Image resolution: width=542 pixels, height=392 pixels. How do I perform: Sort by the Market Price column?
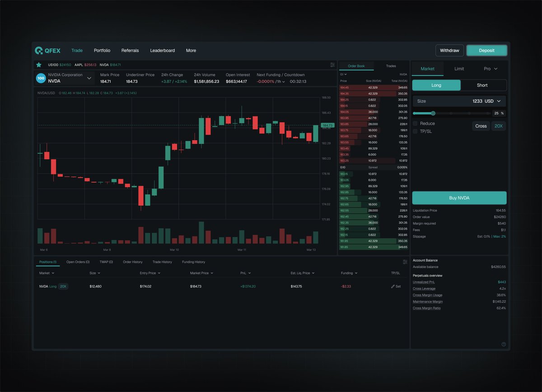[201, 273]
